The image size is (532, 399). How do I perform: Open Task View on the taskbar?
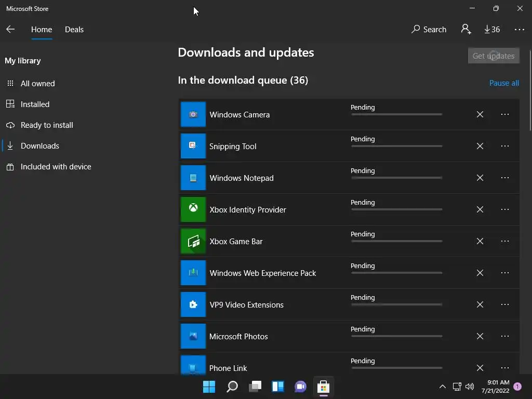255,387
